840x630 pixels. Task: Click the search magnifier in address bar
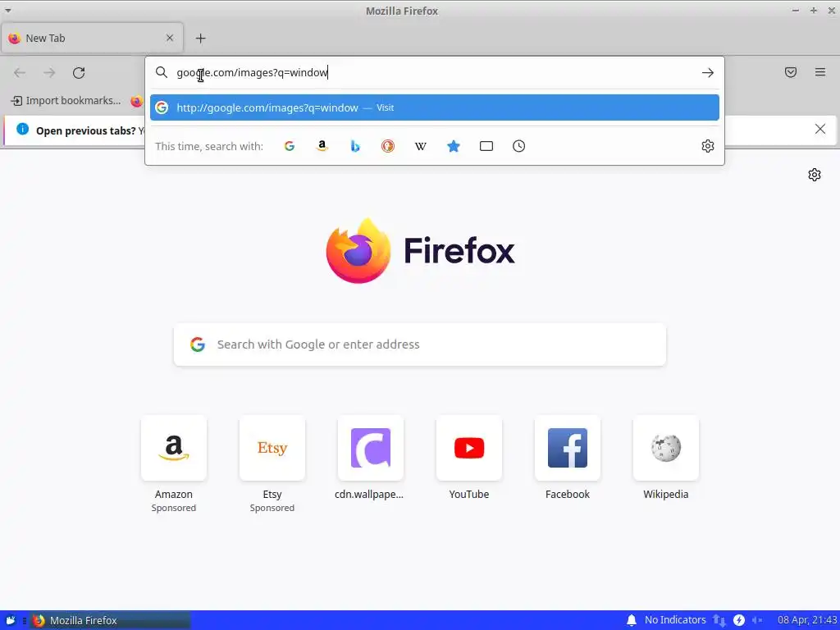(x=162, y=72)
